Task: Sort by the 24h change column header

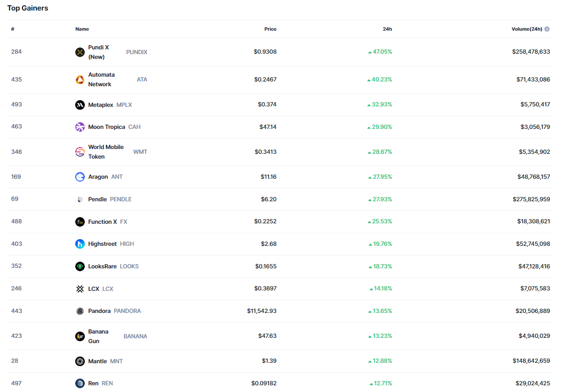Action: click(387, 29)
